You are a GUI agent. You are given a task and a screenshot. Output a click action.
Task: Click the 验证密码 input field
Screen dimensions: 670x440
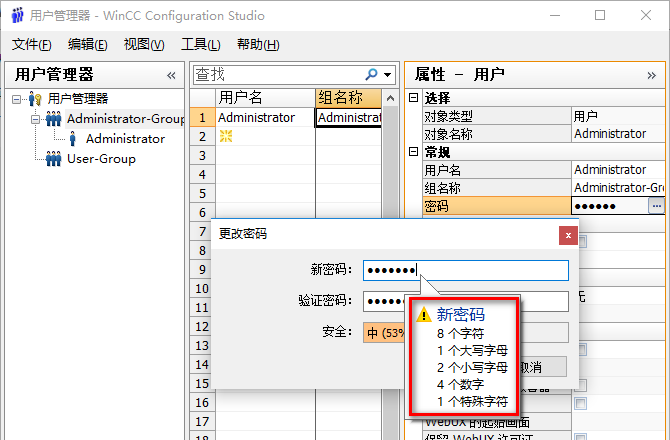[466, 302]
